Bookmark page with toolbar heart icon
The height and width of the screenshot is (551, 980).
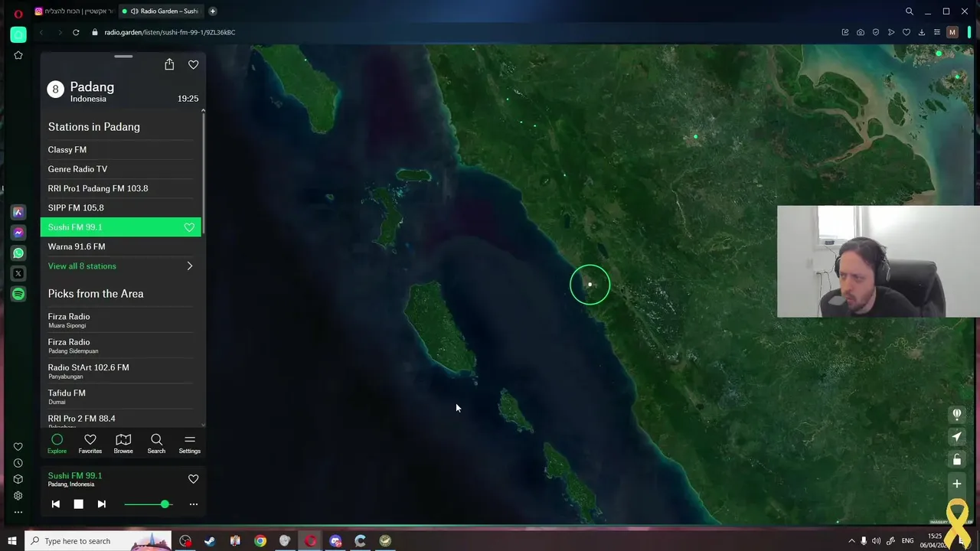coord(906,32)
